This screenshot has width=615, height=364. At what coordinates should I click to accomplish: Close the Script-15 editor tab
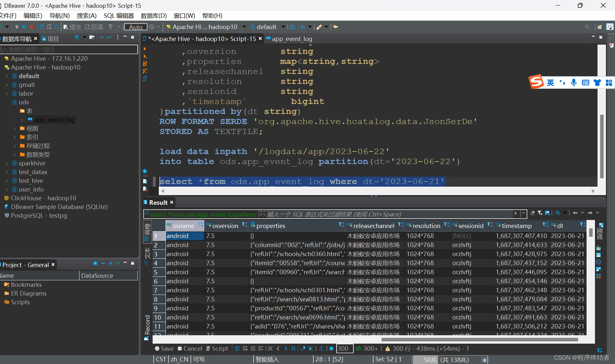pyautogui.click(x=260, y=38)
